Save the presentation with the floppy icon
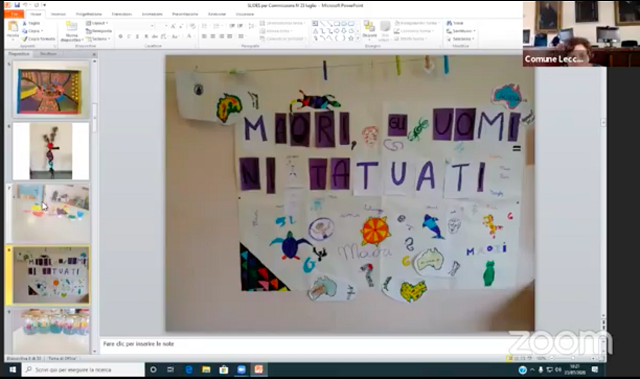The width and height of the screenshot is (640, 379). [x=17, y=5]
